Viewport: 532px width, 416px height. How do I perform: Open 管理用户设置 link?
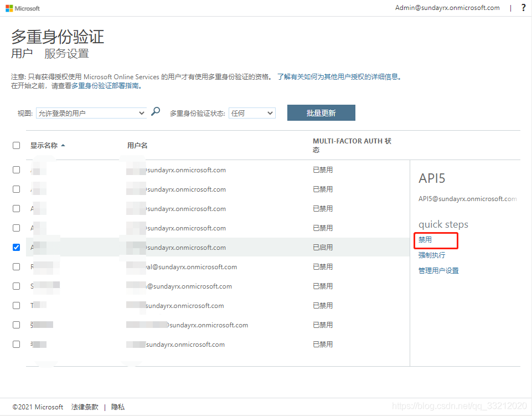click(438, 271)
